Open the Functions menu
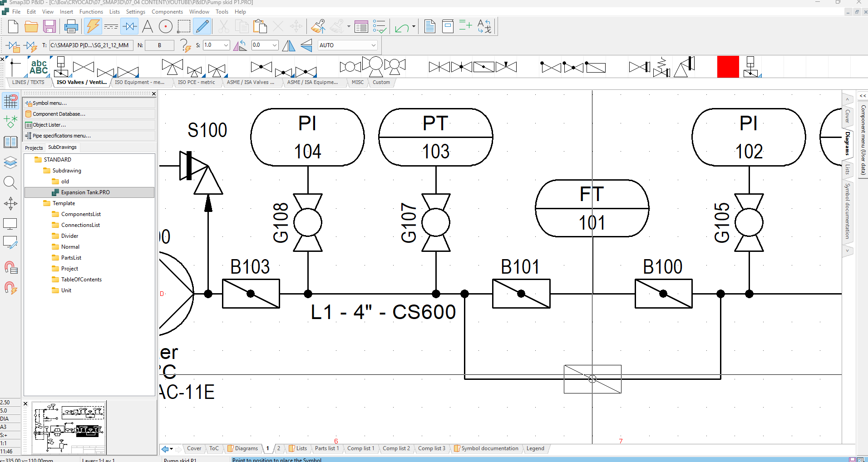The image size is (868, 462). [91, 12]
